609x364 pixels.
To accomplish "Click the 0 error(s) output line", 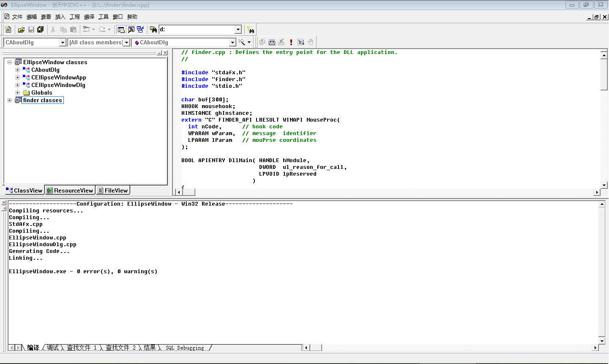I will pyautogui.click(x=83, y=272).
